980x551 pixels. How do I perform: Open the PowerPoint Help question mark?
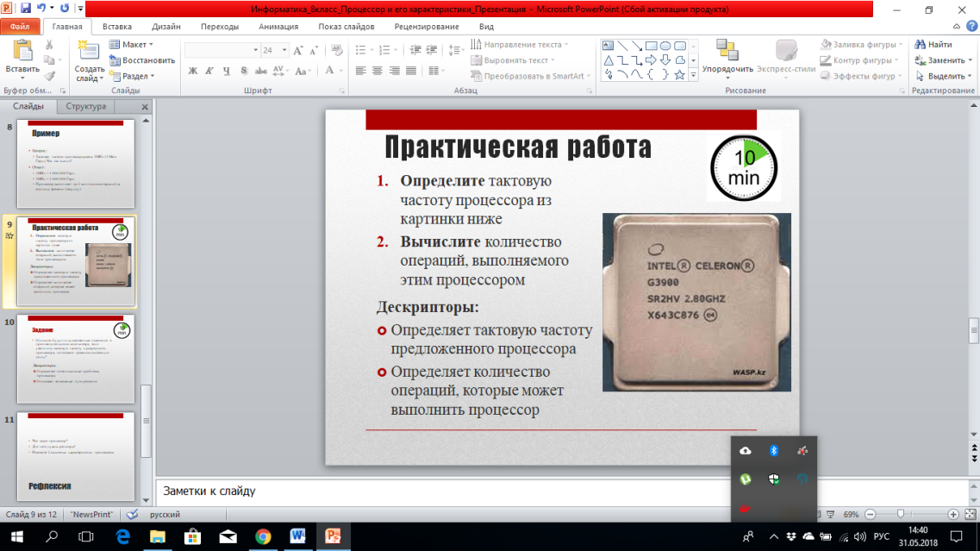(x=971, y=27)
